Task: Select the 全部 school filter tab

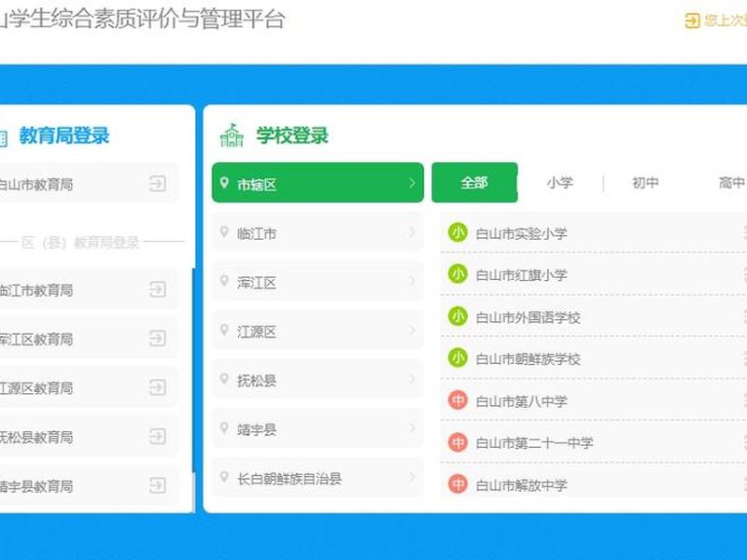Action: coord(474,182)
